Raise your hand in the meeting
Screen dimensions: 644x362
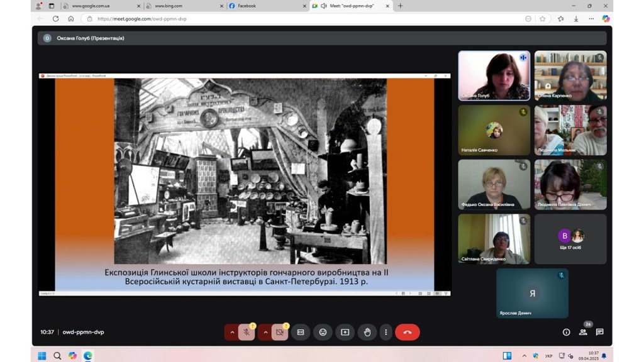pos(367,332)
